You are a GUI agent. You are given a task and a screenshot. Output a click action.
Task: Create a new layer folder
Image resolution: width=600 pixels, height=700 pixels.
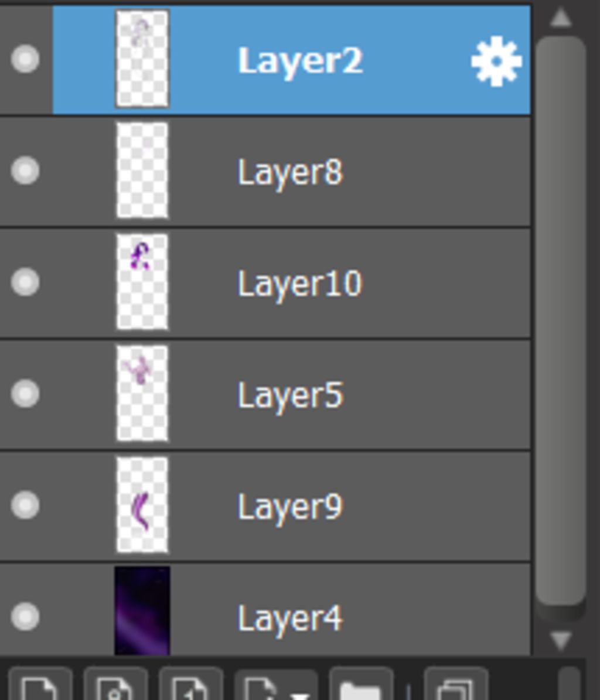tap(361, 684)
